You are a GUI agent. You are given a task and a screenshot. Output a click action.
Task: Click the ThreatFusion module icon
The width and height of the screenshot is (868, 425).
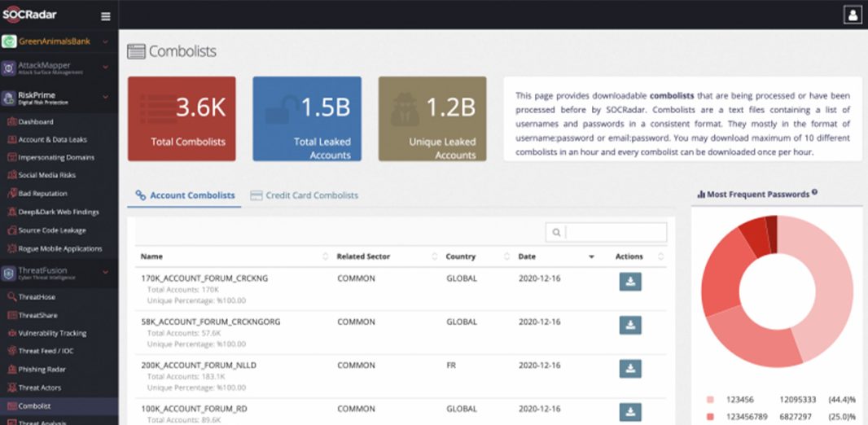click(9, 274)
